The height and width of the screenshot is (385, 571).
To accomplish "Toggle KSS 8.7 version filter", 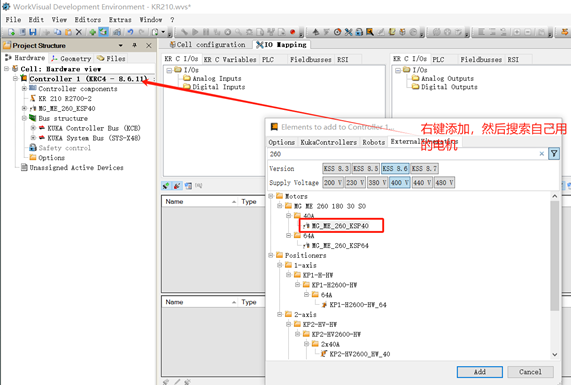I will tap(424, 168).
